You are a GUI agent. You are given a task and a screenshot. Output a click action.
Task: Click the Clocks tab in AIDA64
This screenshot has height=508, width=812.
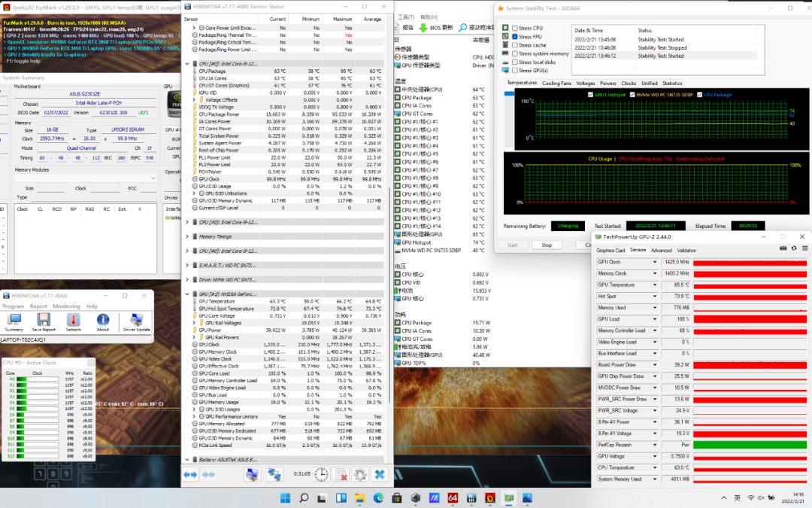[x=629, y=83]
